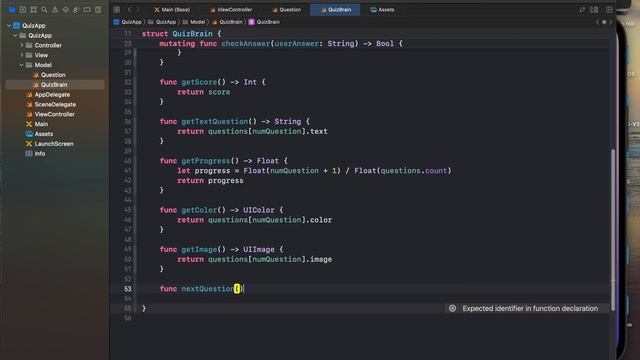The width and height of the screenshot is (640, 360).
Task: Click on getProgress function name
Action: (206, 161)
